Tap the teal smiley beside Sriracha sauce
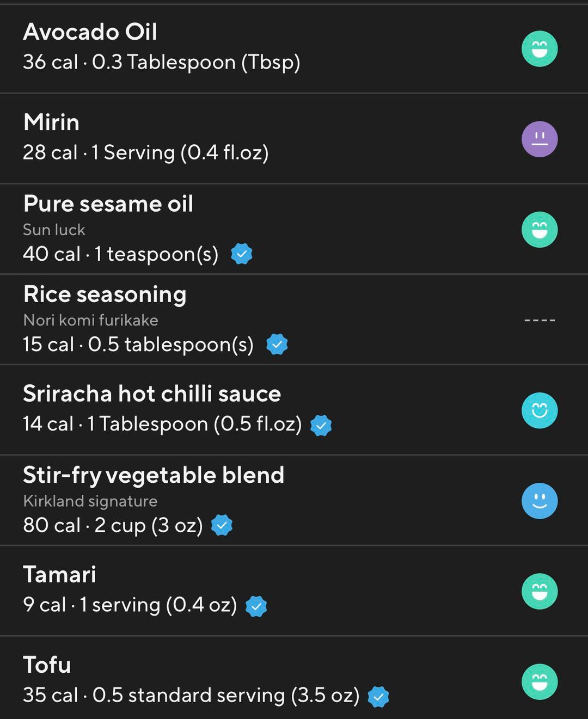The height and width of the screenshot is (719, 588). (x=539, y=410)
